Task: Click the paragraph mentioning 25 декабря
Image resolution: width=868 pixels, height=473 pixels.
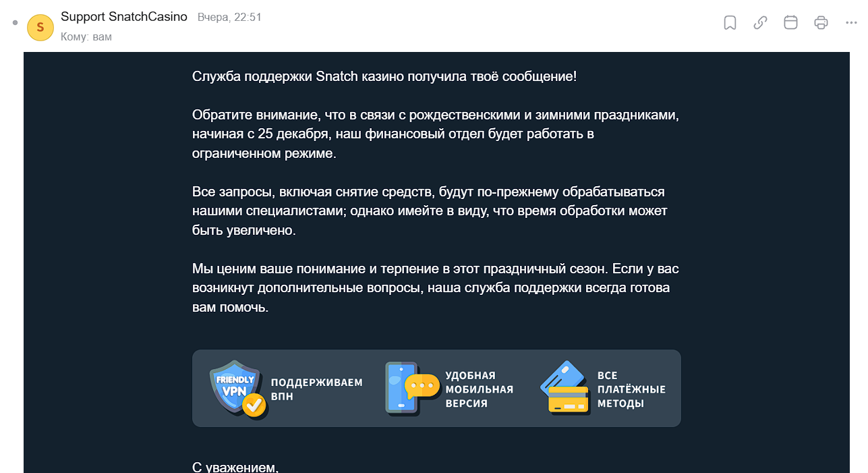Action: (436, 134)
